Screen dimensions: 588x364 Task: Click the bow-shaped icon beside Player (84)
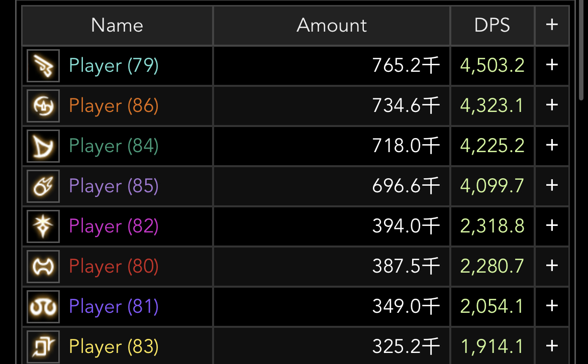click(43, 146)
